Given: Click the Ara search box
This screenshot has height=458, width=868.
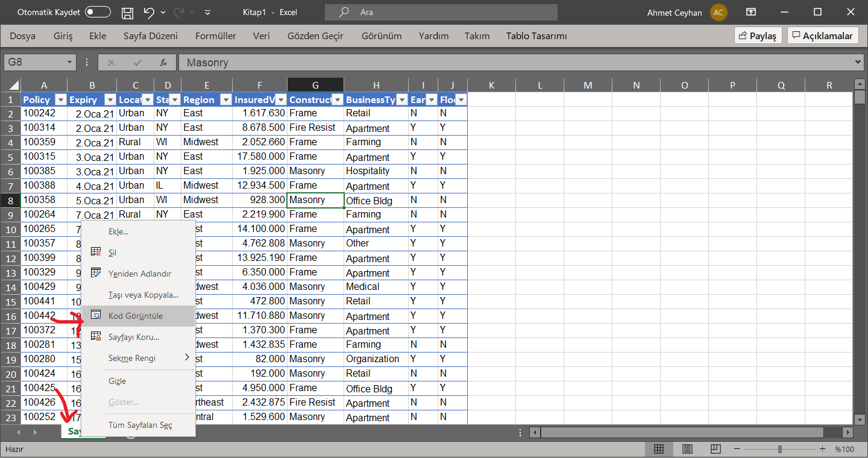Looking at the screenshot, I should point(441,12).
